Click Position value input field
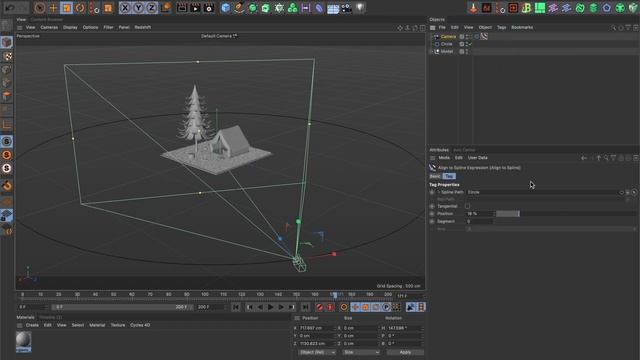The image size is (640, 360). coord(480,214)
